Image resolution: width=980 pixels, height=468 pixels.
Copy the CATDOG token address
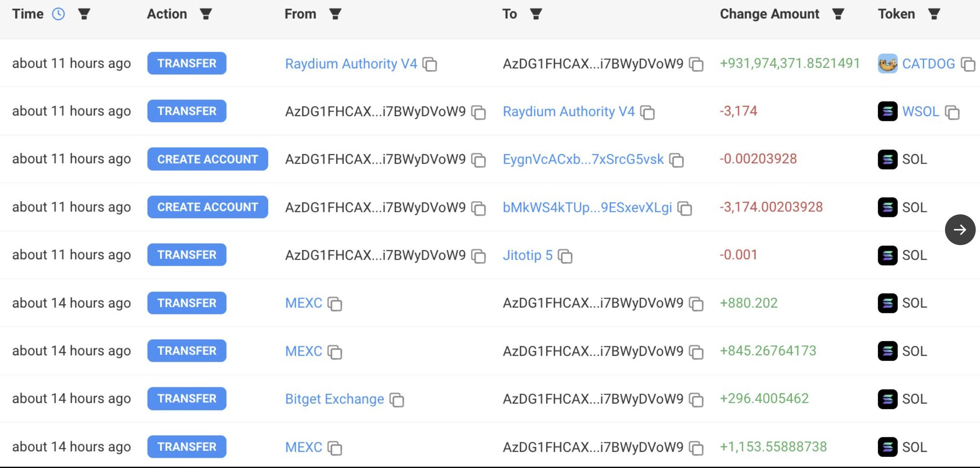(968, 64)
